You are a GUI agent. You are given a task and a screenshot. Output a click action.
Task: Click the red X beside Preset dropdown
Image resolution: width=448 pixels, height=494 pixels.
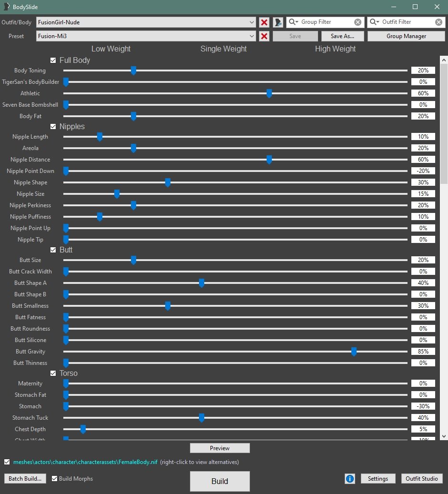(x=264, y=36)
